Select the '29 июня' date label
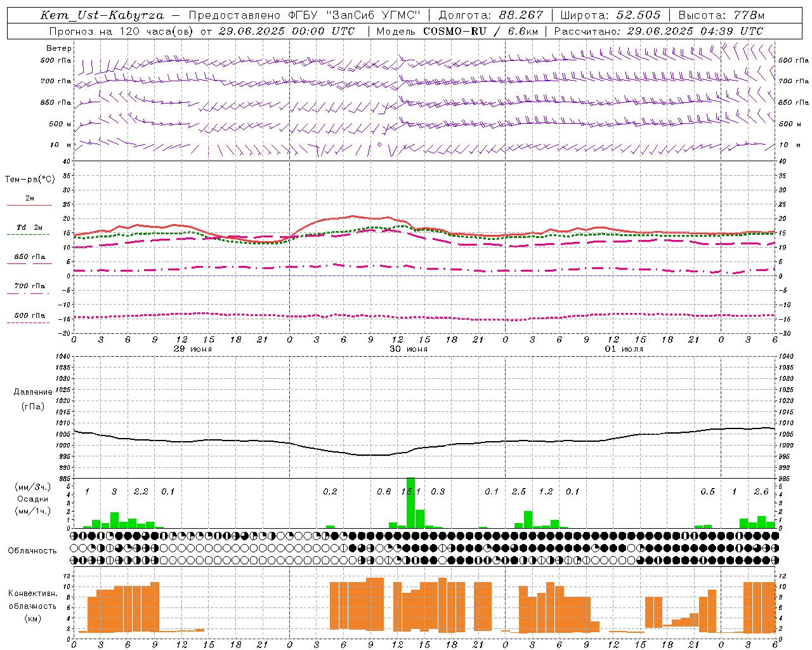 (x=193, y=349)
